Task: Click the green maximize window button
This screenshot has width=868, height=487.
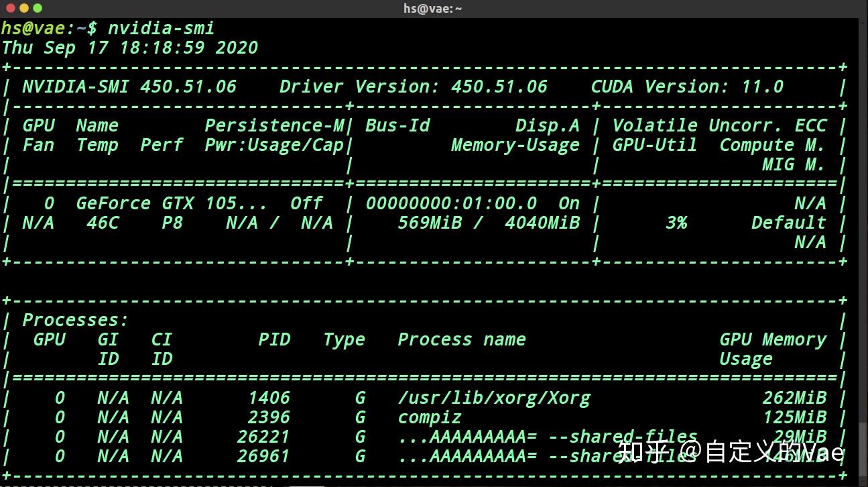Action: 38,8
